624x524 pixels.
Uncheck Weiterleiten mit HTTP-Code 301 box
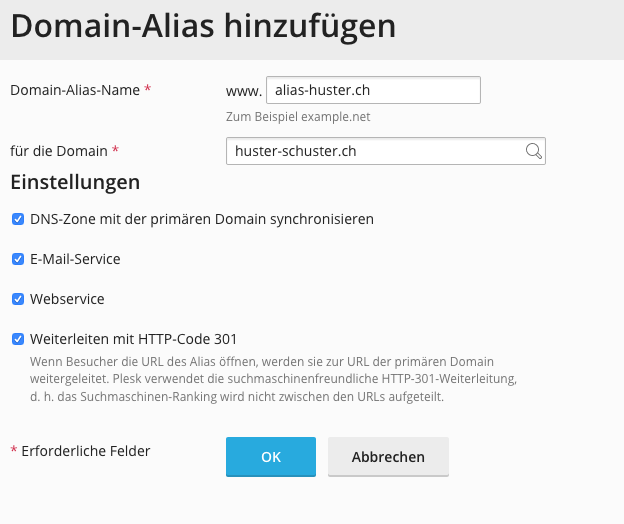click(x=18, y=339)
